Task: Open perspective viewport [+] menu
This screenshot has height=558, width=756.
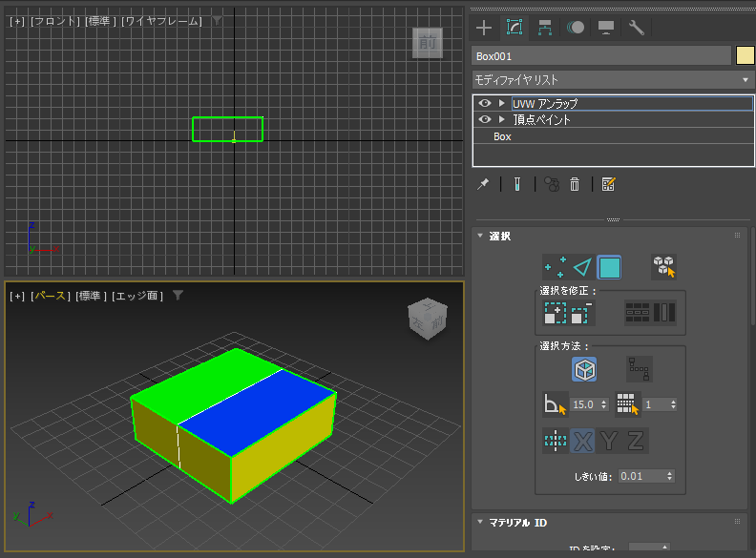Action: (x=17, y=296)
